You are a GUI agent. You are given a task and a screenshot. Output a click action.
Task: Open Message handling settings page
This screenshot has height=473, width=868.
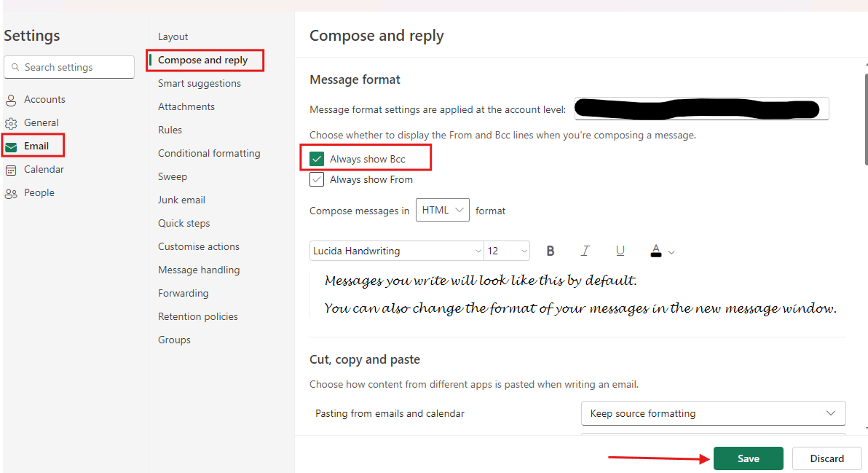click(199, 269)
